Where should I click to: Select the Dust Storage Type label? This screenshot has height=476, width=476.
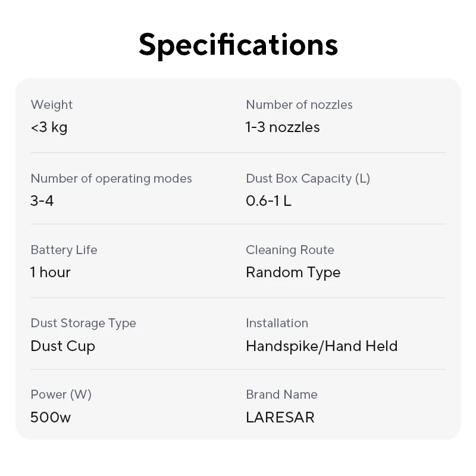[83, 323]
